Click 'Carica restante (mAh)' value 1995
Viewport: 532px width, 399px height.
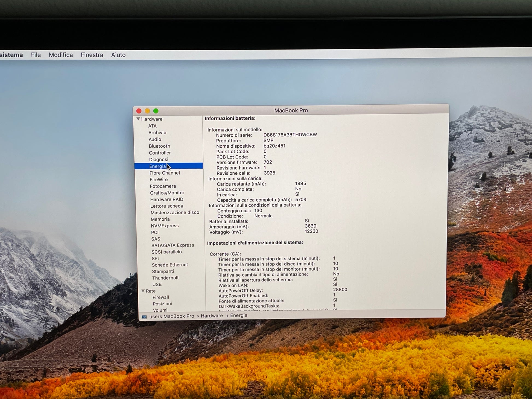tap(300, 184)
